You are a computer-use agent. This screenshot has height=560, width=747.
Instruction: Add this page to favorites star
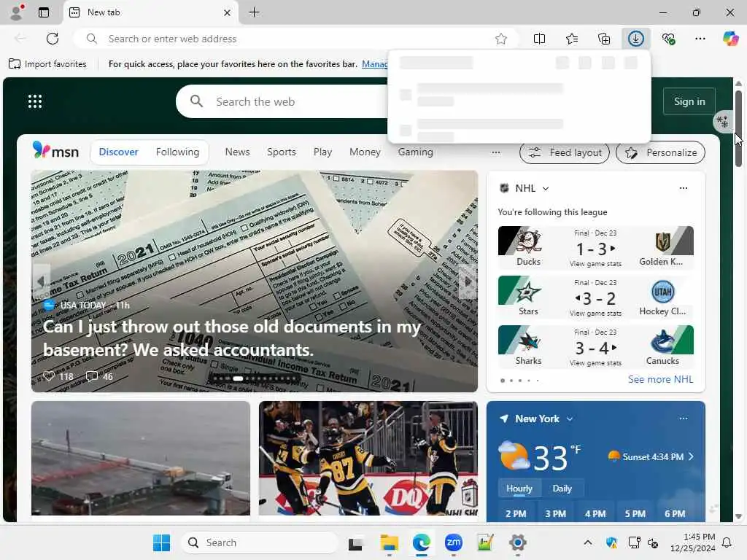click(500, 39)
